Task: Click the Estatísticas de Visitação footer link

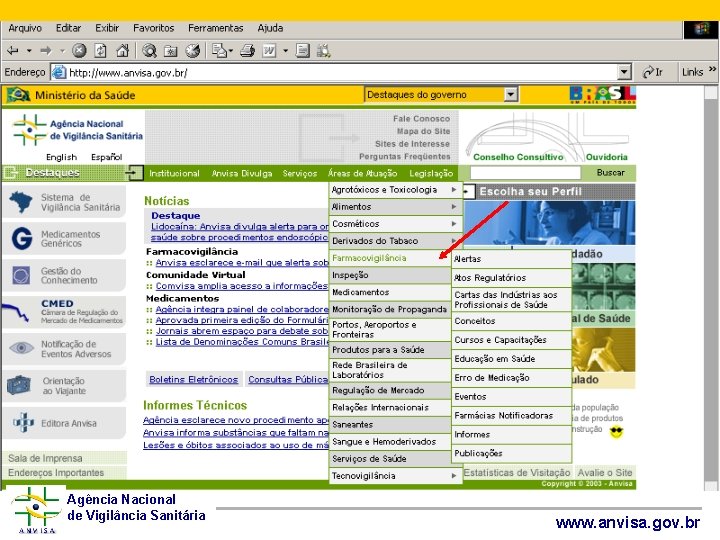Action: (x=517, y=472)
